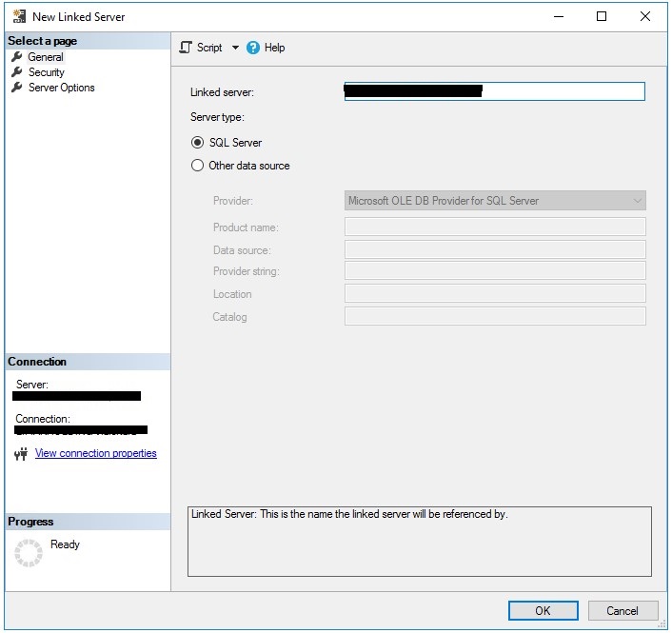Switch to the Security page
672x633 pixels.
47,72
